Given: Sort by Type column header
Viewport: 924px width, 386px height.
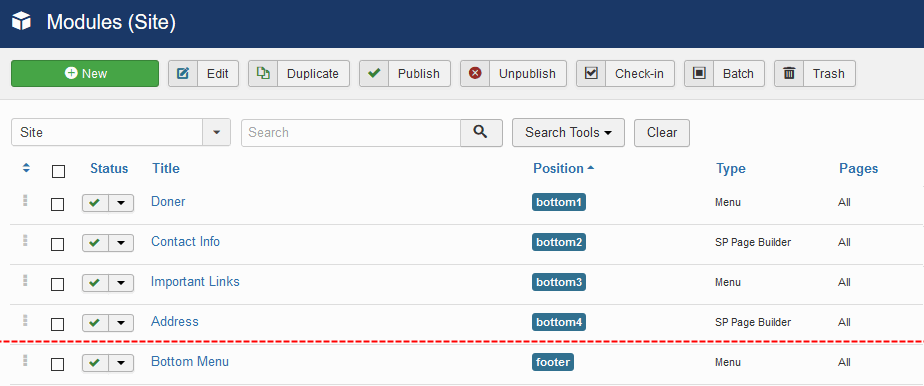Looking at the screenshot, I should [x=731, y=169].
